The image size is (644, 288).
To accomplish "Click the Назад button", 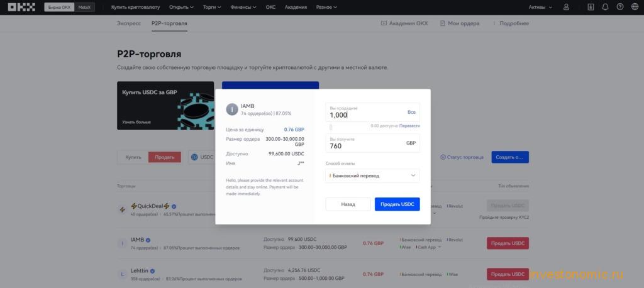I will (x=348, y=204).
